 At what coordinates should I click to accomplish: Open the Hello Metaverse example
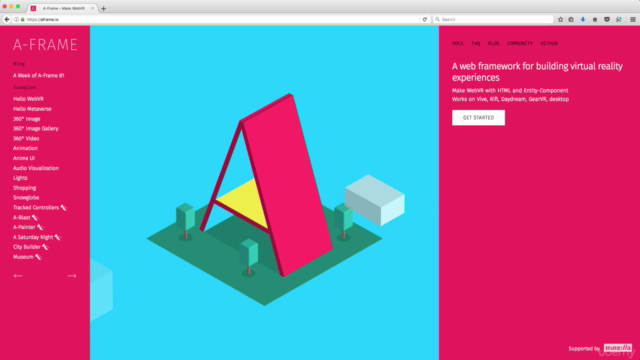[x=32, y=109]
